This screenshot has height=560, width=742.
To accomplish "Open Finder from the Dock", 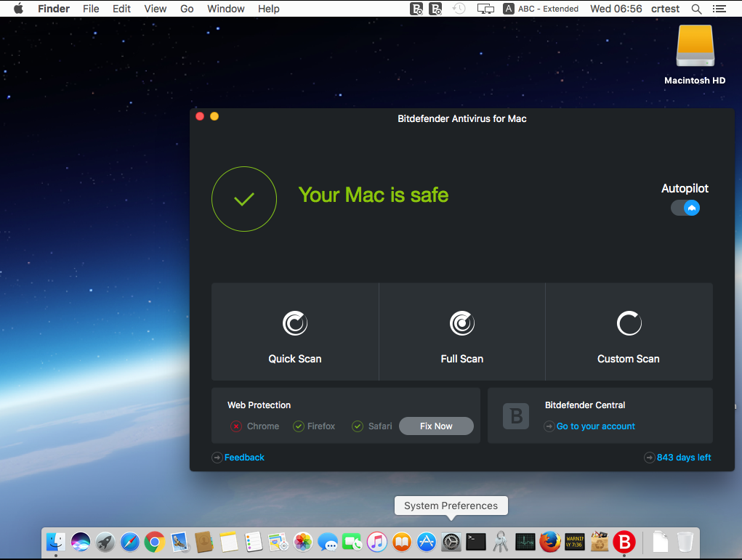I will (56, 542).
